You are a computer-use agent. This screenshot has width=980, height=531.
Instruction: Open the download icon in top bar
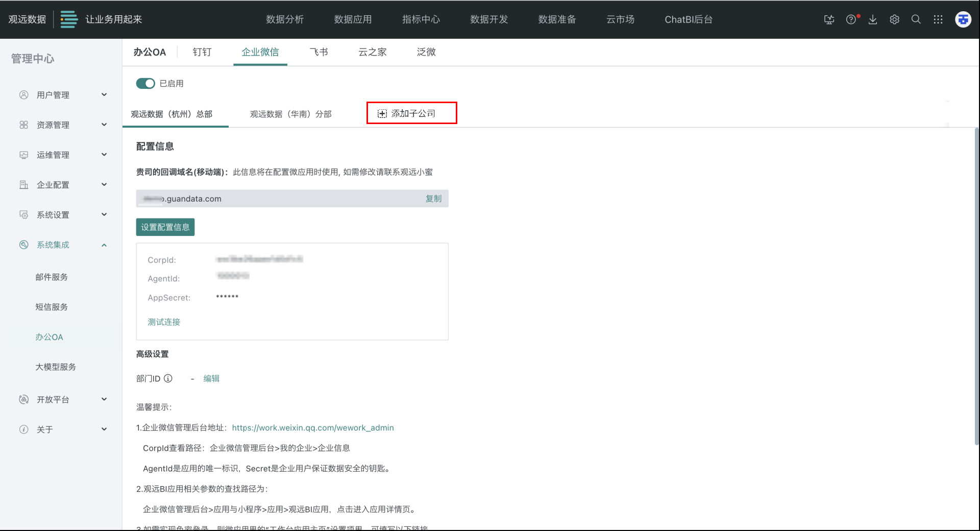(x=873, y=19)
